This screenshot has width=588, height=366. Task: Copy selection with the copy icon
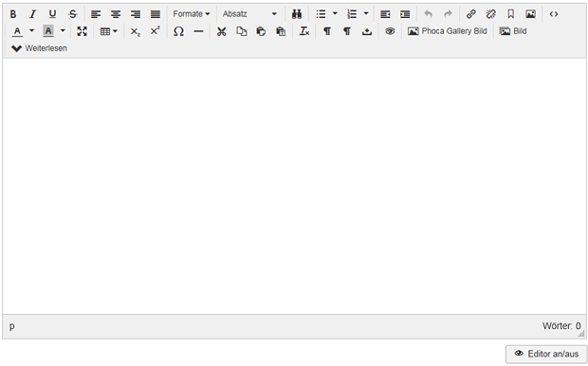pos(242,31)
